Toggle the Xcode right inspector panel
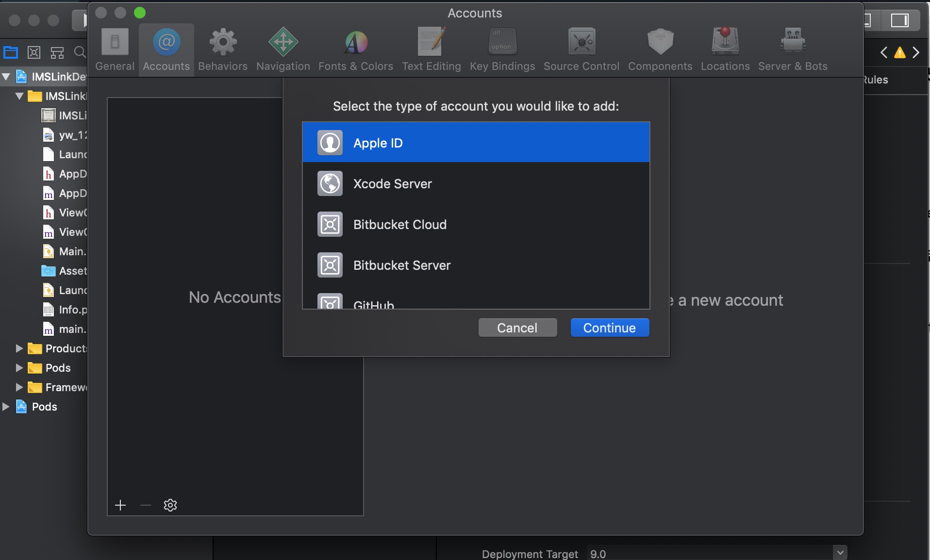 [900, 20]
